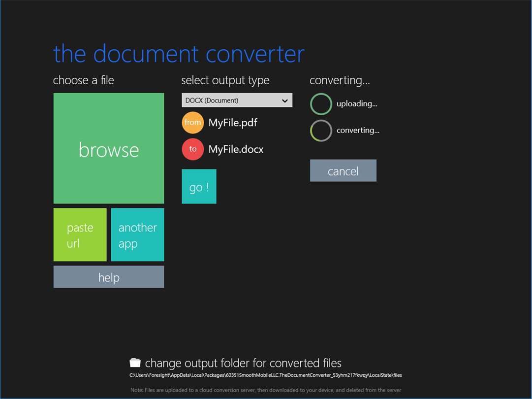The height and width of the screenshot is (399, 532).
Task: Click the uploading... status label
Action: (x=357, y=103)
